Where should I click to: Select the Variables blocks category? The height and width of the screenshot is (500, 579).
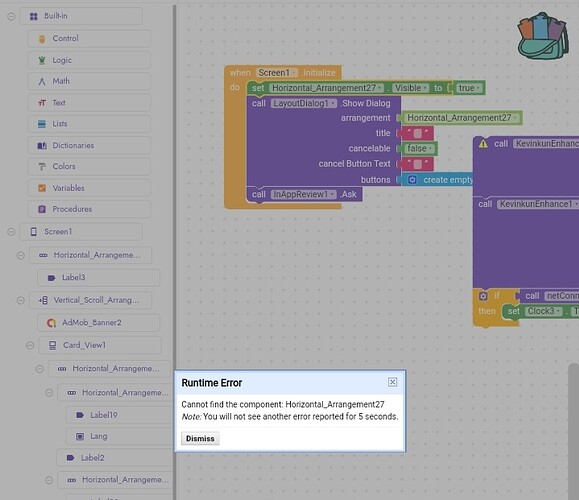[x=89, y=188]
